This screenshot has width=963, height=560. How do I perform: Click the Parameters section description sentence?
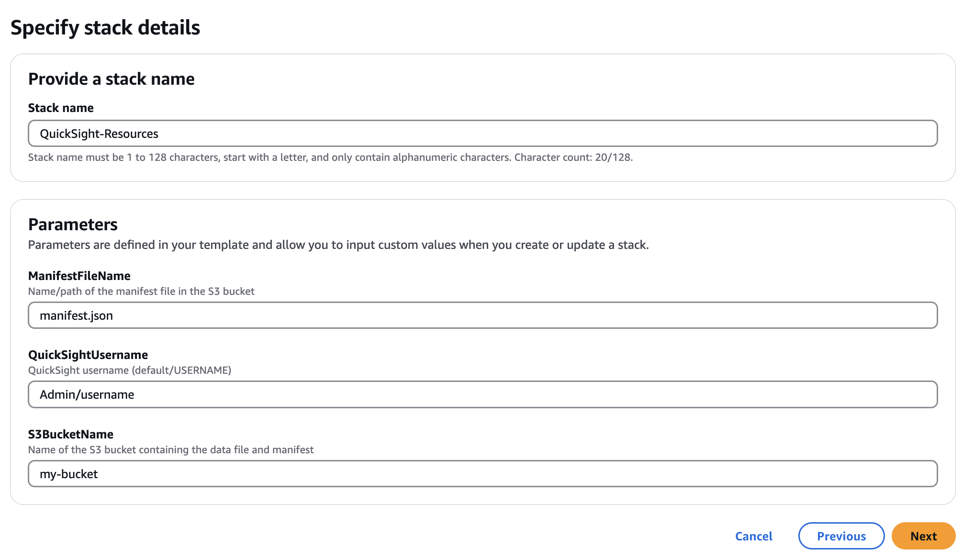338,245
